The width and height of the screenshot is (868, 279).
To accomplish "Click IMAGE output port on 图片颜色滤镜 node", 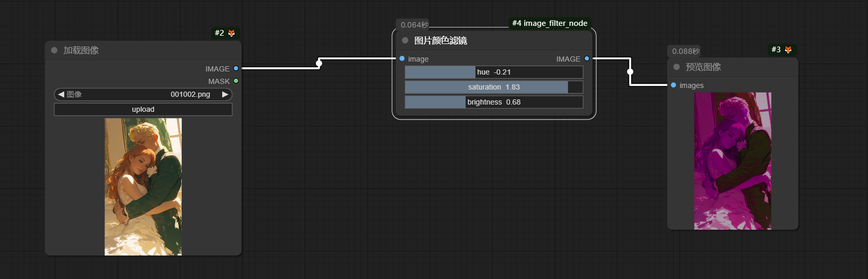I will [587, 58].
